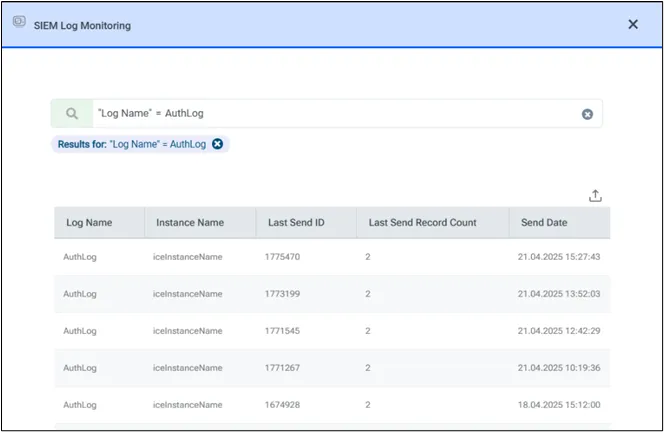Click the SIEM Log Monitoring title text
Screen dimensions: 664x432
pyautogui.click(x=82, y=26)
